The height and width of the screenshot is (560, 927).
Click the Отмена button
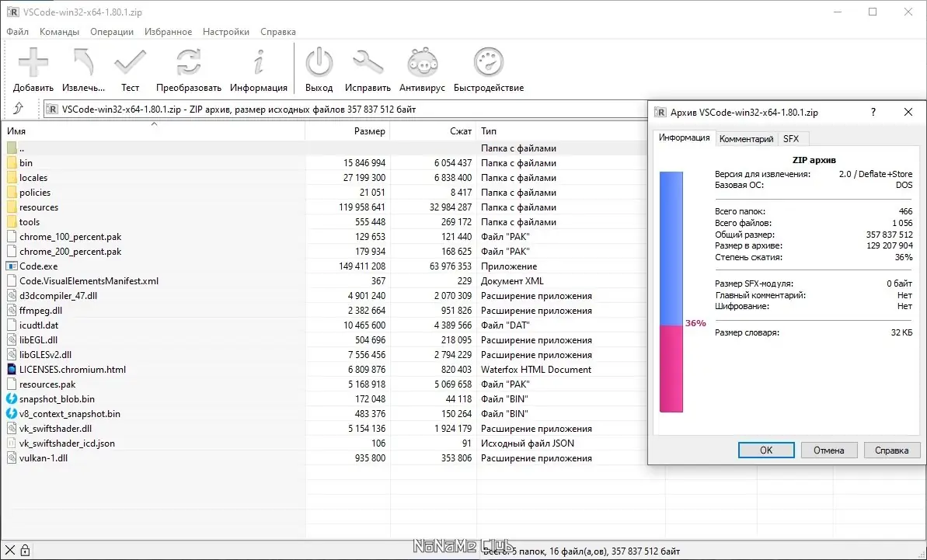pos(828,450)
